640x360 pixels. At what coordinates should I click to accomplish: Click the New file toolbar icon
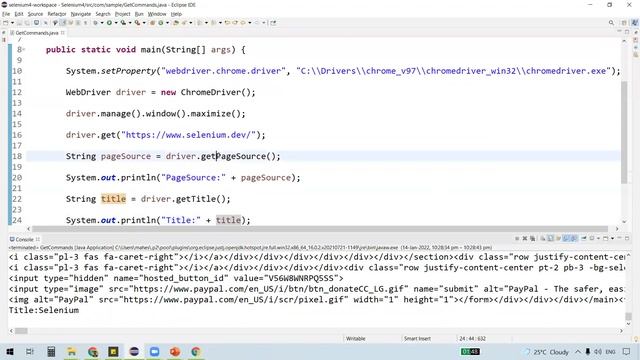5,23
